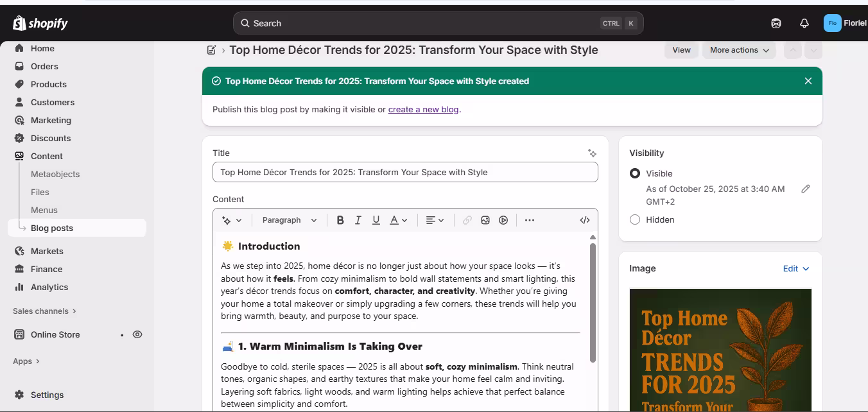Select the Hidden visibility option
This screenshot has height=412, width=868.
[635, 219]
